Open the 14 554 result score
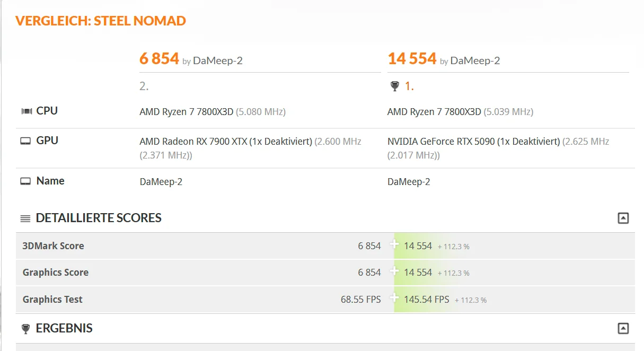644x351 pixels. [412, 58]
